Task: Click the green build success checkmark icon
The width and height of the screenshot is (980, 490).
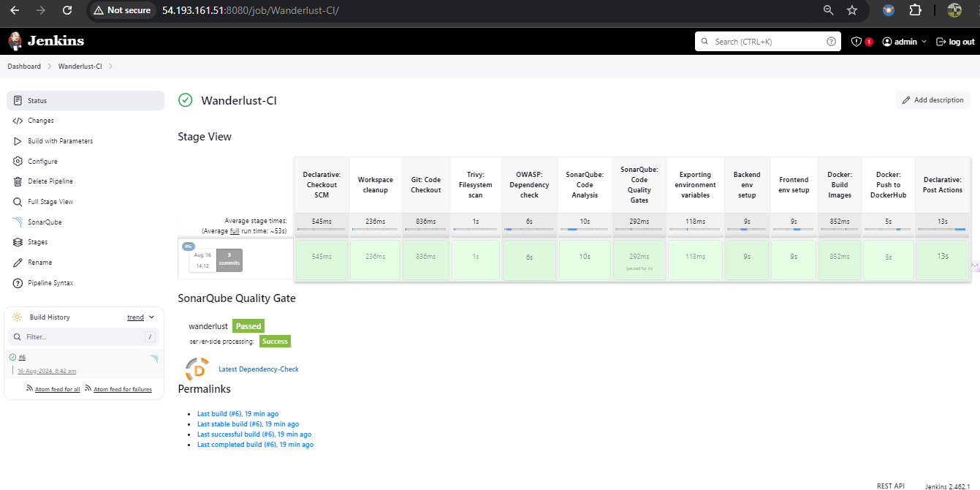Action: (186, 100)
